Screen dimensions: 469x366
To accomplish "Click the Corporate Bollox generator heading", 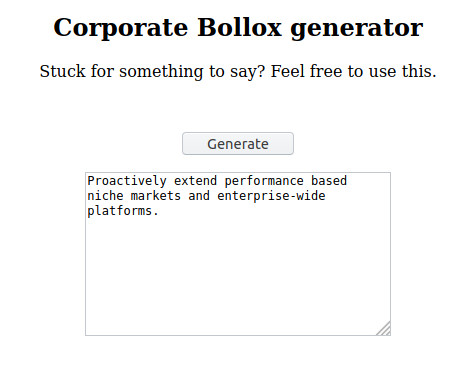I will 238,28.
